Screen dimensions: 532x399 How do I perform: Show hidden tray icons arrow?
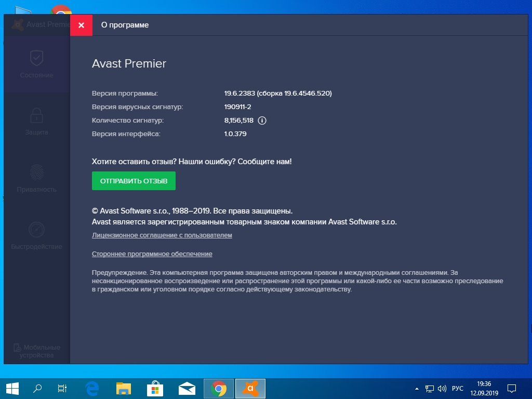tap(417, 389)
